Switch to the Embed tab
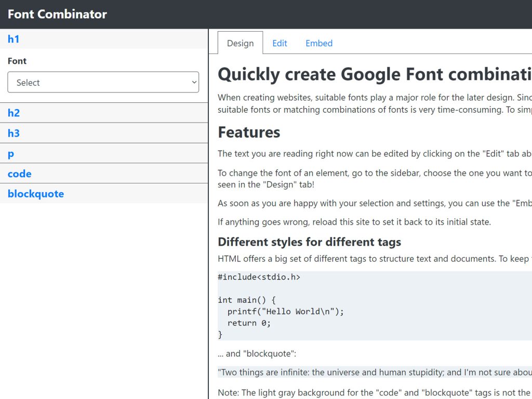This screenshot has width=532, height=399. coord(318,43)
